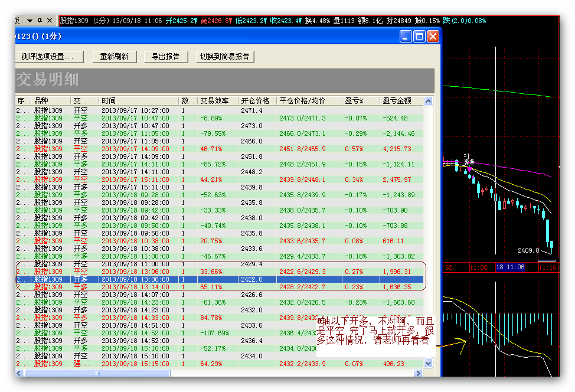Open 测评选项设置 options button
The height and width of the screenshot is (392, 575).
[49, 57]
